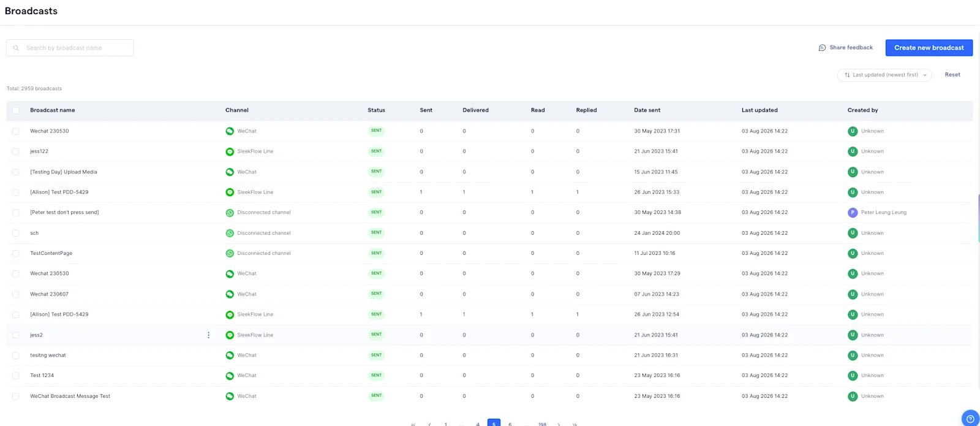Click the SENT status badge in sch row
Screen dimensions: 980x426
376,232
